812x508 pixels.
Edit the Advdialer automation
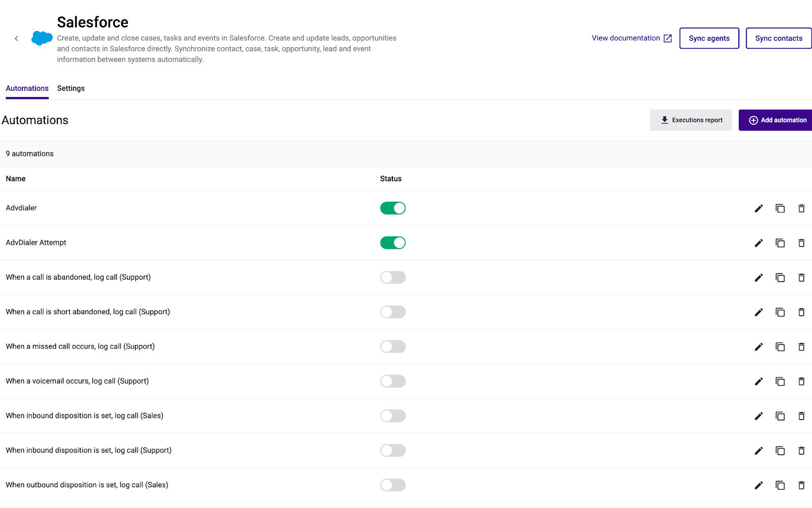(759, 208)
